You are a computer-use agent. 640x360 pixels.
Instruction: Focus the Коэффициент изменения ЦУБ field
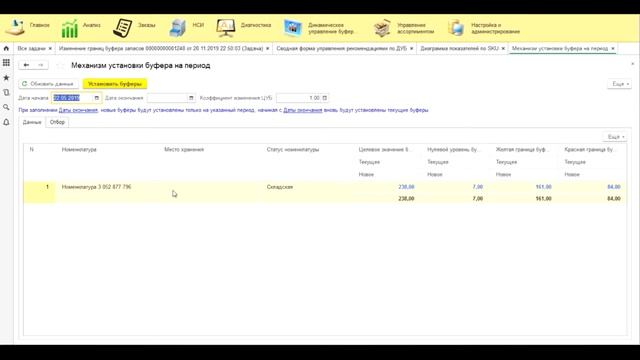click(x=299, y=98)
